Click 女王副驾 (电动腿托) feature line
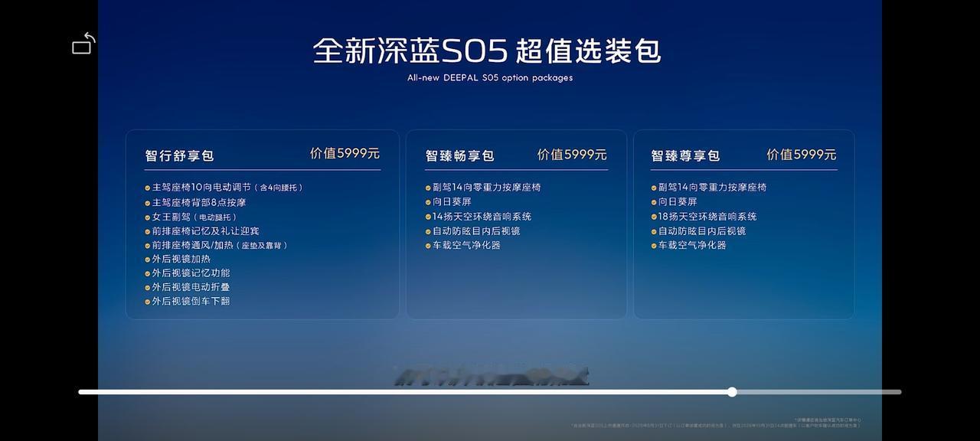This screenshot has width=980, height=441. click(x=191, y=217)
